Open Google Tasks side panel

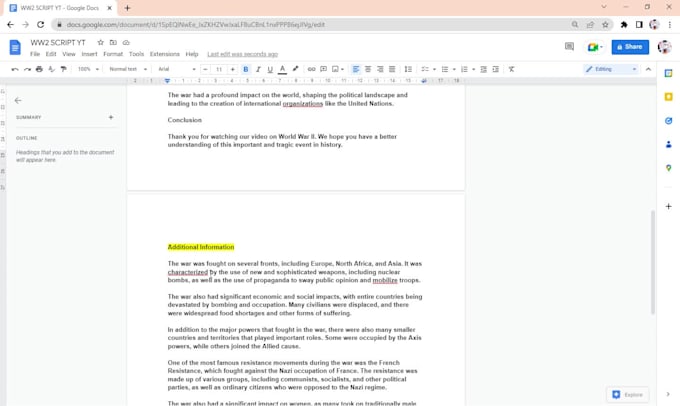coord(668,121)
